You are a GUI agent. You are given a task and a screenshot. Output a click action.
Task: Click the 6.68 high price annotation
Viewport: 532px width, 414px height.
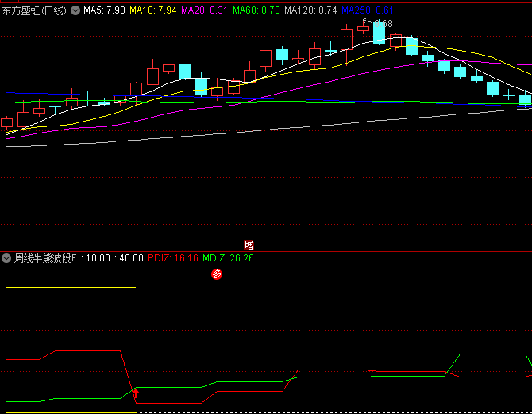pyautogui.click(x=378, y=23)
